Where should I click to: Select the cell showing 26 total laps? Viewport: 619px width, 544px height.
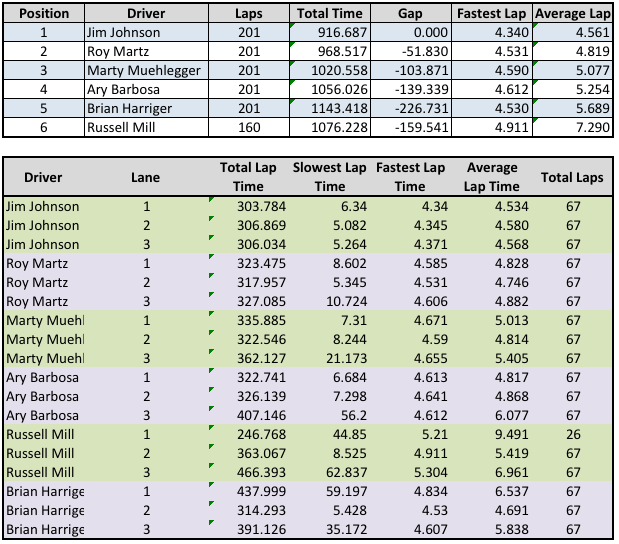[x=572, y=435]
